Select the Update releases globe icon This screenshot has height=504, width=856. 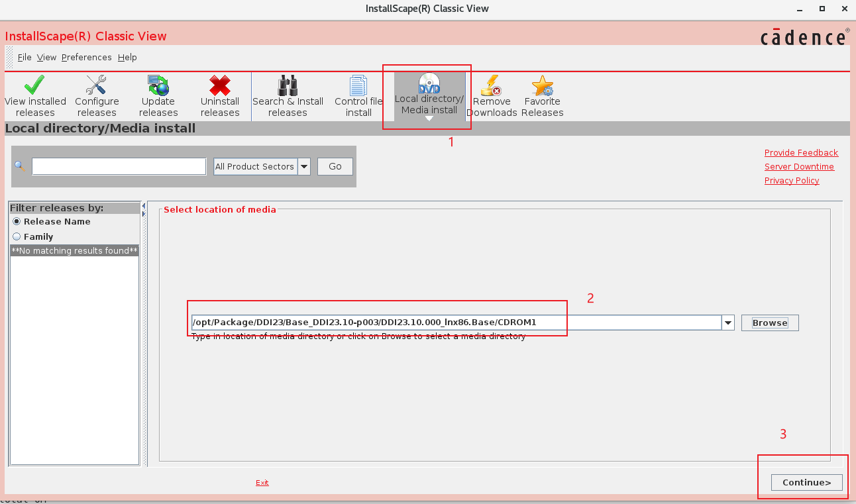click(158, 85)
